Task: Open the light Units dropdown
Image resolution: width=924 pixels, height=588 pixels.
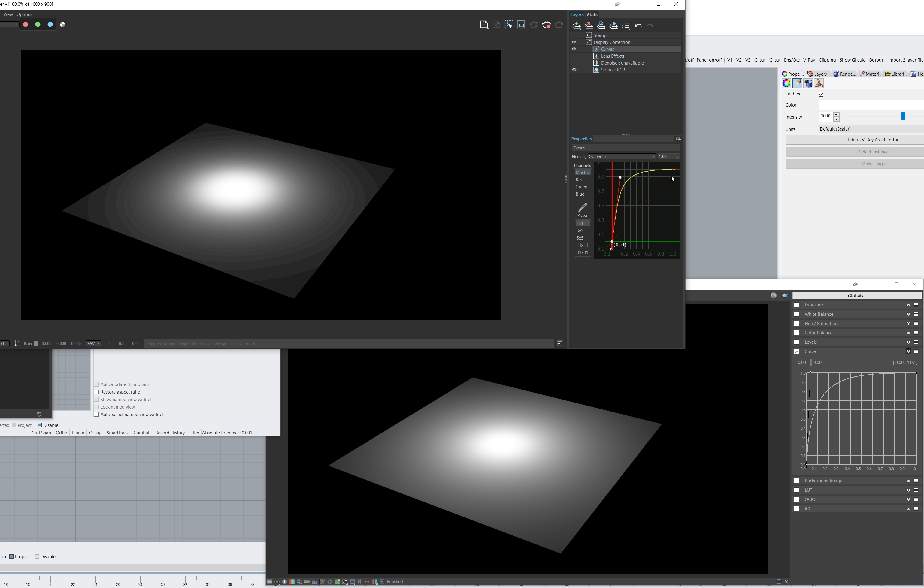Action: pos(871,129)
